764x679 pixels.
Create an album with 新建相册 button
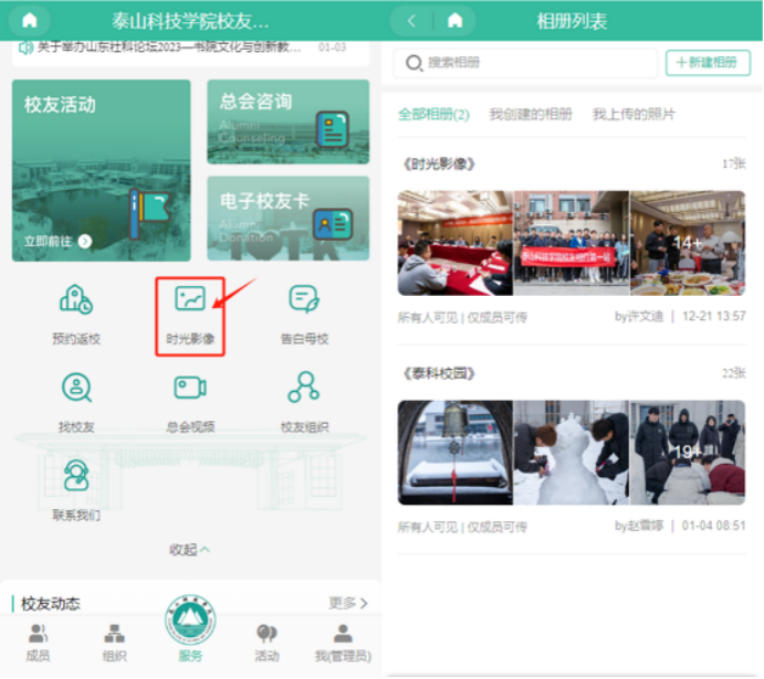(707, 62)
